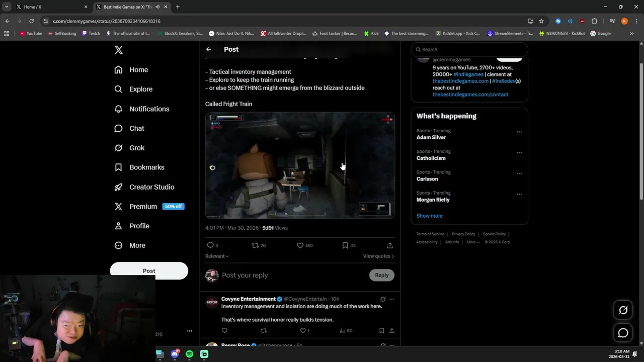
Task: Open the YouTube bookmark
Action: 31,34
